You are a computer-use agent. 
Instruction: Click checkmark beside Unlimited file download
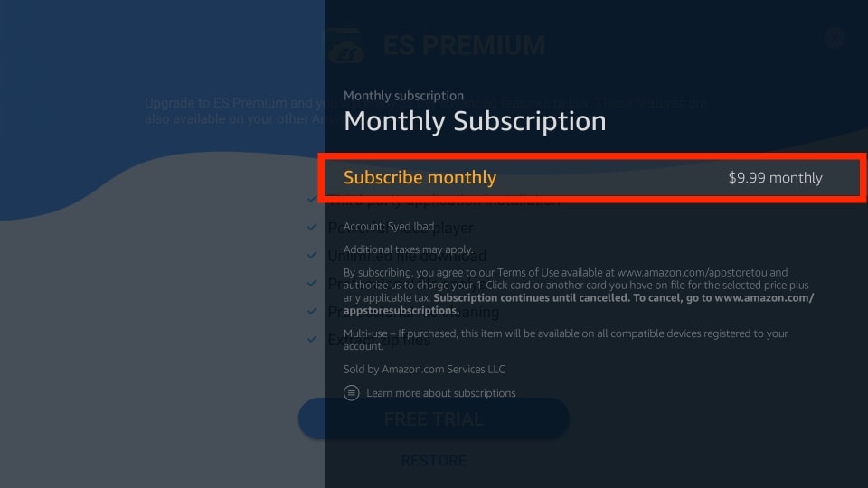312,255
